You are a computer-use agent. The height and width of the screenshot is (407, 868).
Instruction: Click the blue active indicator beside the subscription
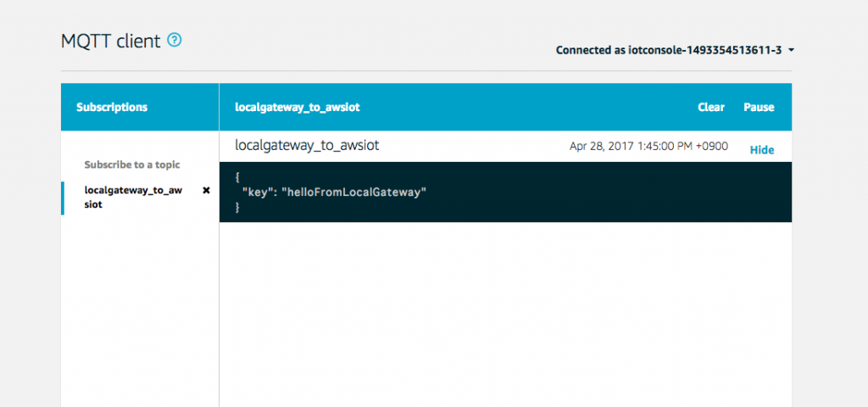63,198
